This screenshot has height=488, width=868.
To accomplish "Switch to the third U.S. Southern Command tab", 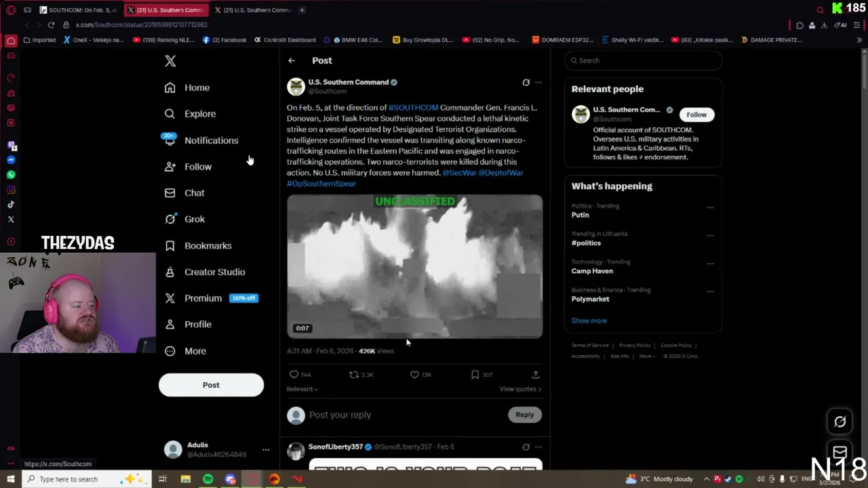I will pos(254,10).
